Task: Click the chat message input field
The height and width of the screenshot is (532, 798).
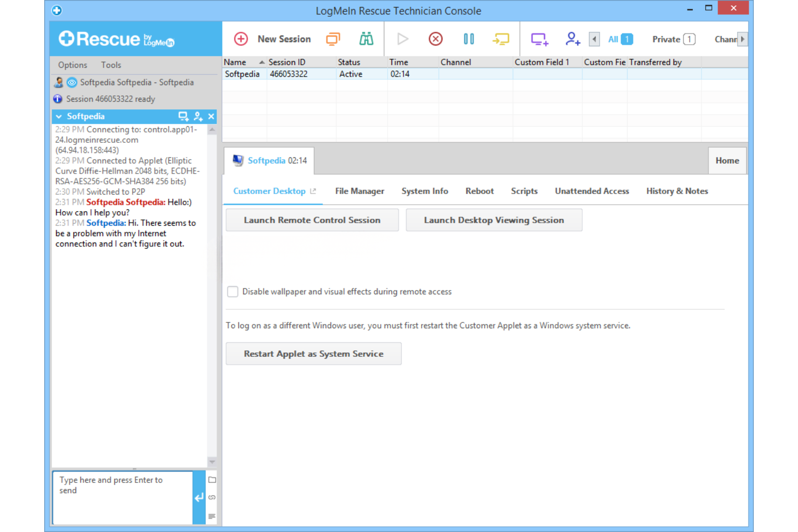Action: pos(122,498)
